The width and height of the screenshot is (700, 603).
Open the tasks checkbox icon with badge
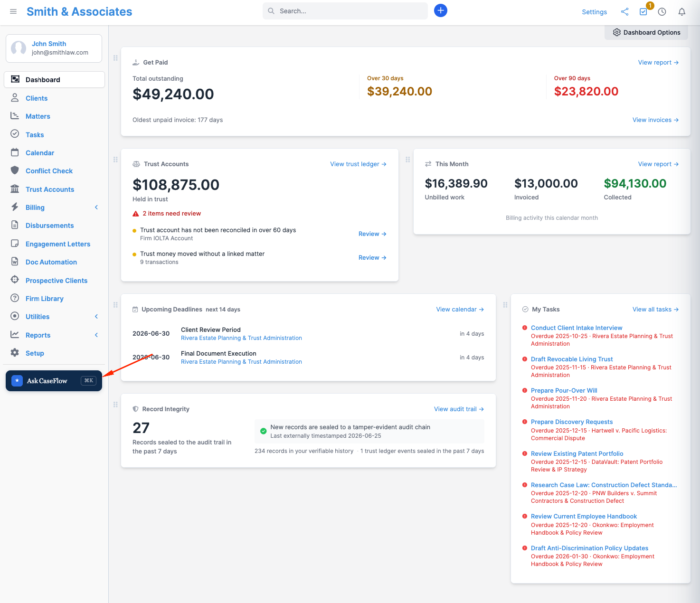tap(643, 12)
